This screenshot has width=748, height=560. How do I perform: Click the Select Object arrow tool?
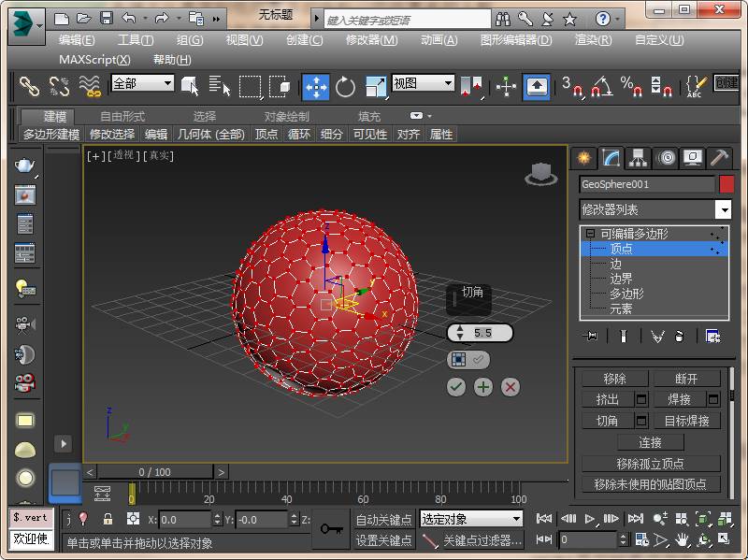pyautogui.click(x=191, y=87)
